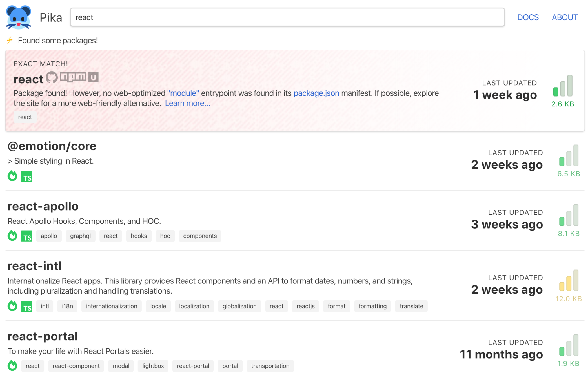Screen dimensions: 588x380
Task: Click the lightbox tag under react-portal
Action: [153, 366]
